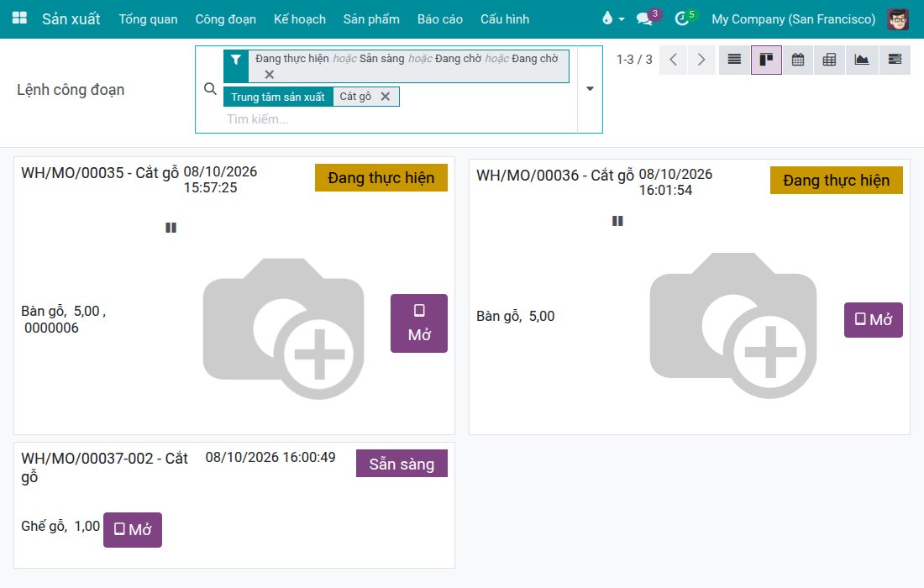Image resolution: width=924 pixels, height=588 pixels.
Task: Open the WH/MO/00035 - Cắt gỗ card title
Action: tap(100, 173)
